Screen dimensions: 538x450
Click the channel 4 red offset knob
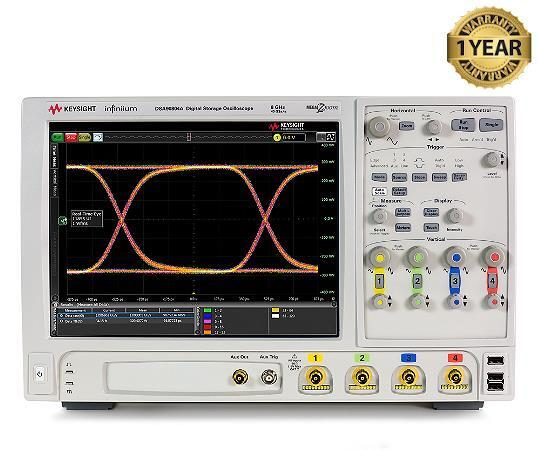(493, 302)
